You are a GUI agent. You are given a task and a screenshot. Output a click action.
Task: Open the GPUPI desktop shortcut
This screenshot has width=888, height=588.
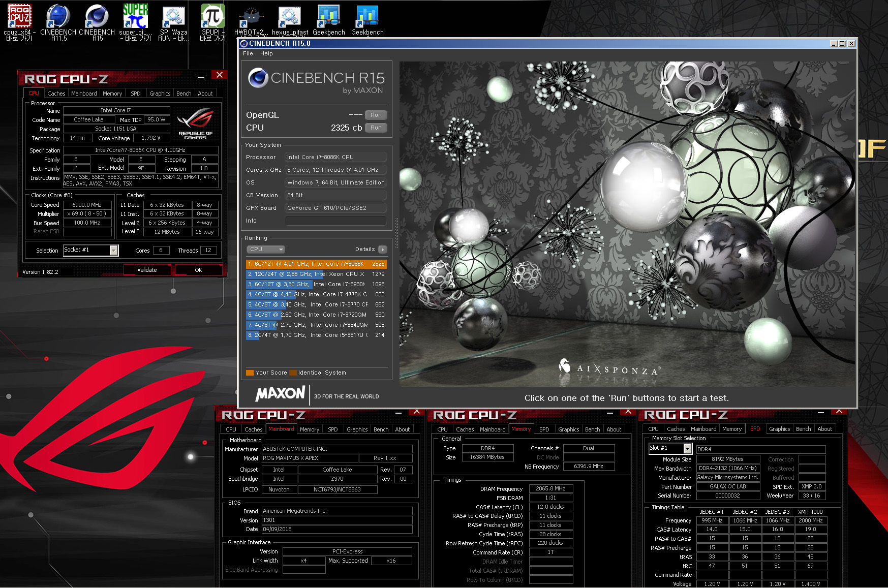point(212,22)
